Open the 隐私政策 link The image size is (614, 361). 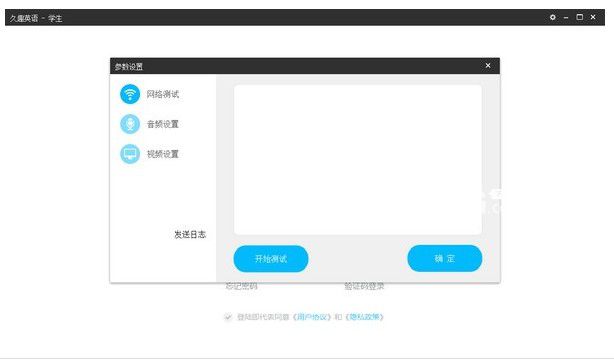[364, 317]
